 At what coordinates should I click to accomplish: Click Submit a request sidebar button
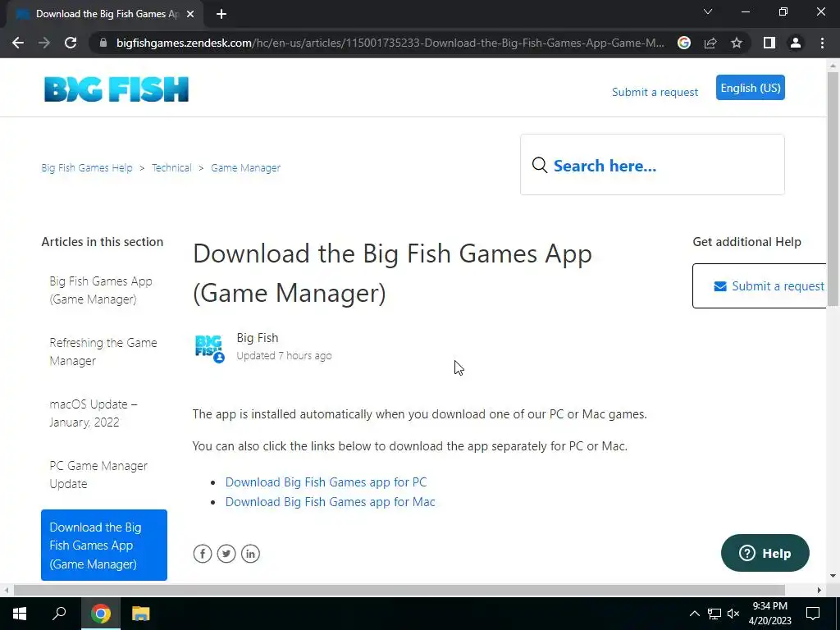point(760,285)
